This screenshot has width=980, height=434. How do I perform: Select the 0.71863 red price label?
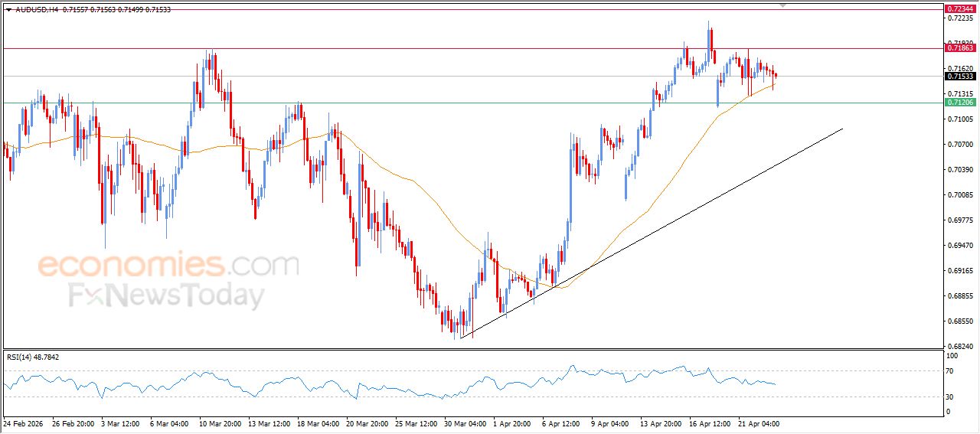959,48
